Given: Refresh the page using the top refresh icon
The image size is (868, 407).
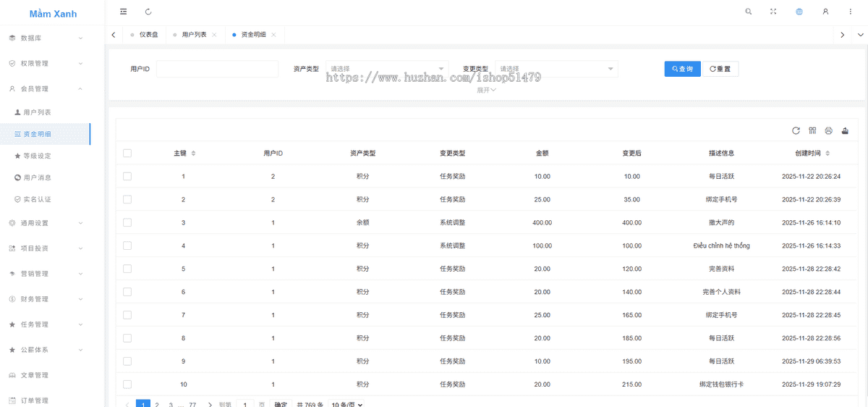Looking at the screenshot, I should 148,12.
